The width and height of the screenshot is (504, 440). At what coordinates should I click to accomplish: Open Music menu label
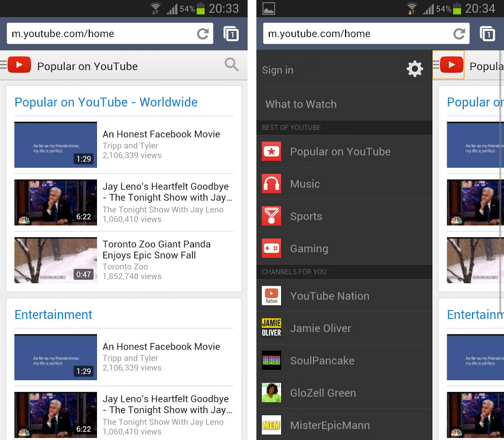click(x=305, y=184)
